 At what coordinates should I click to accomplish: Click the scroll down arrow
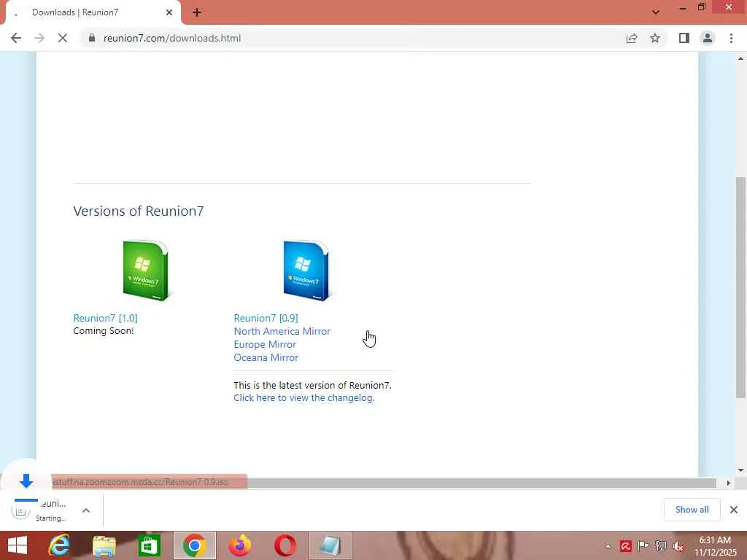coord(740,470)
